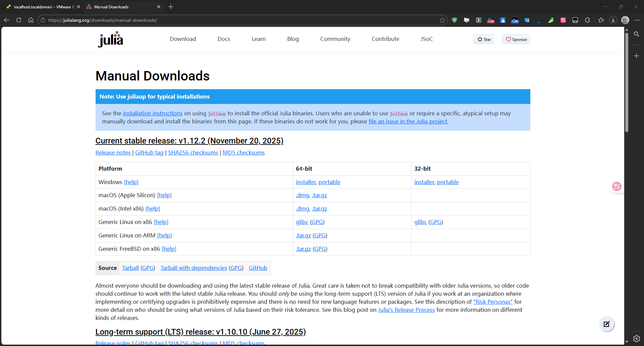Click the Sponsor heart button

click(516, 39)
